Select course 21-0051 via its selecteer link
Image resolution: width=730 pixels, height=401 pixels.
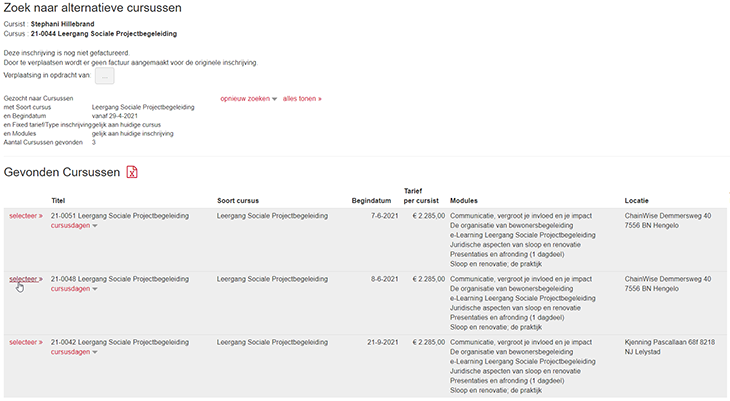pyautogui.click(x=26, y=215)
